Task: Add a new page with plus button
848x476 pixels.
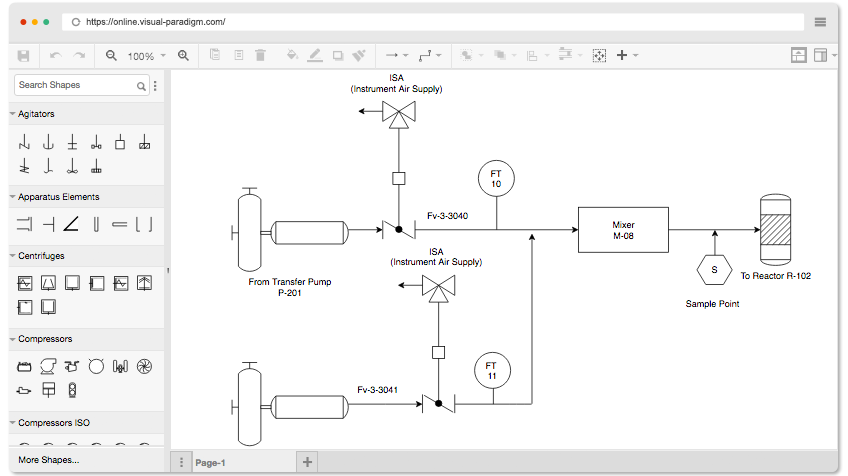Action: pos(307,462)
